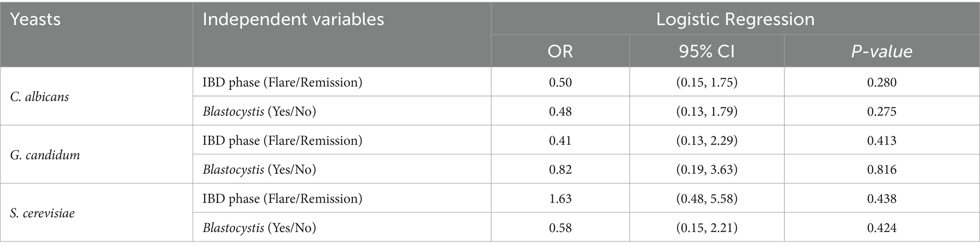Click the Yeasts column header
Viewport: 980px width, 250px height.
[35, 20]
